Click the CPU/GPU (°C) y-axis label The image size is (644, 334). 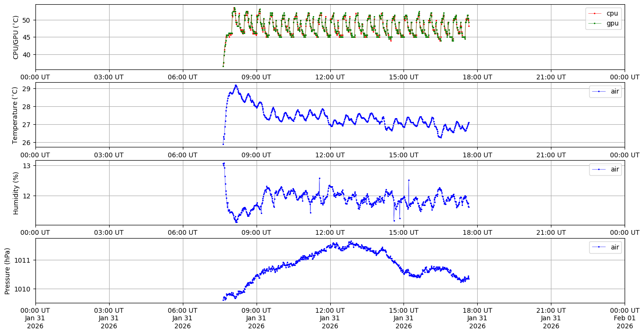tap(16, 37)
